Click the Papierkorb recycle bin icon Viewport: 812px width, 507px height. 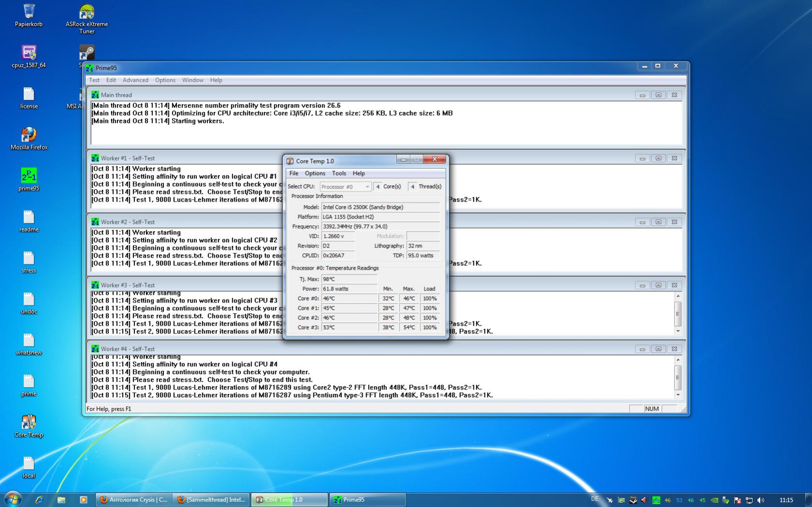(x=29, y=12)
